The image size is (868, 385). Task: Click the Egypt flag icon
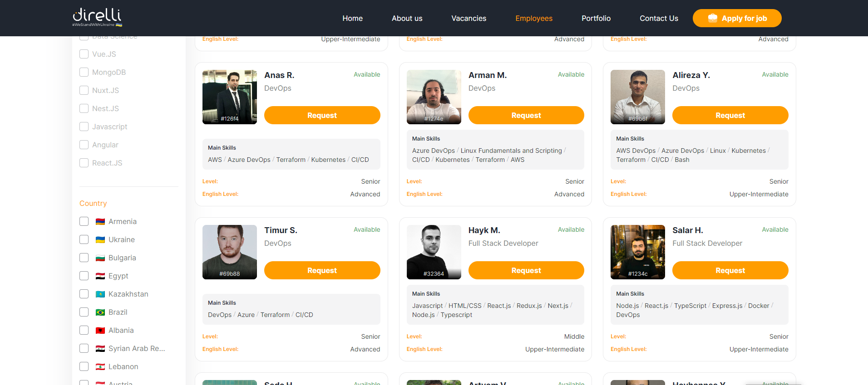pos(100,276)
